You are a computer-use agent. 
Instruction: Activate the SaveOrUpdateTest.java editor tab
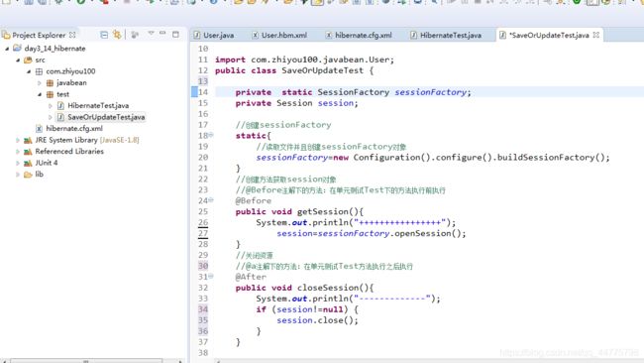[x=549, y=36]
